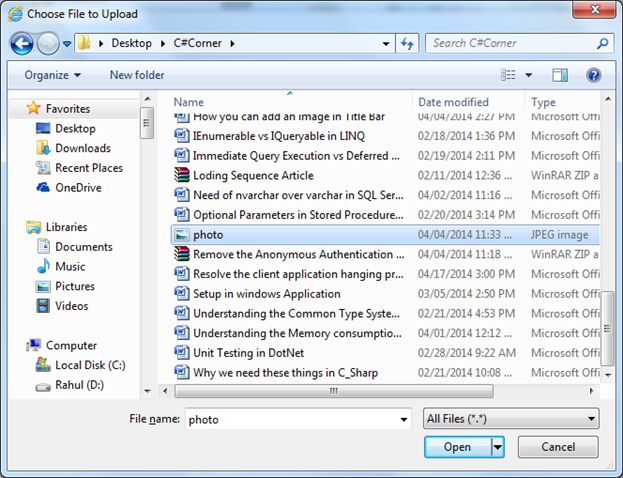Open the address bar history dropdown
This screenshot has height=478, width=623.
click(385, 44)
